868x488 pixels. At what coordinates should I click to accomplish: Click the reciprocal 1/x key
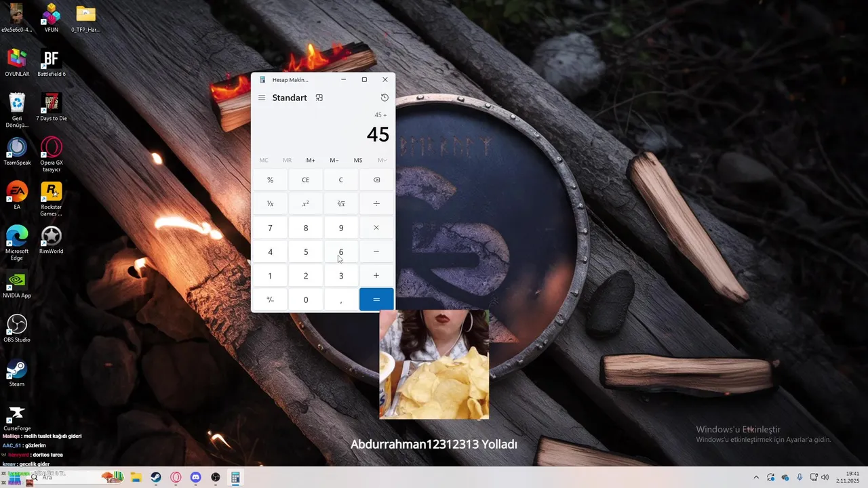pos(270,203)
